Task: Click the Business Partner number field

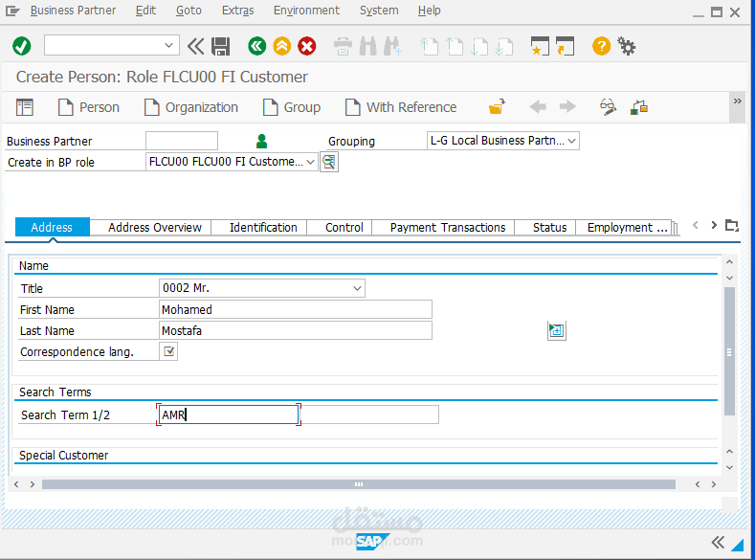Action: (182, 141)
